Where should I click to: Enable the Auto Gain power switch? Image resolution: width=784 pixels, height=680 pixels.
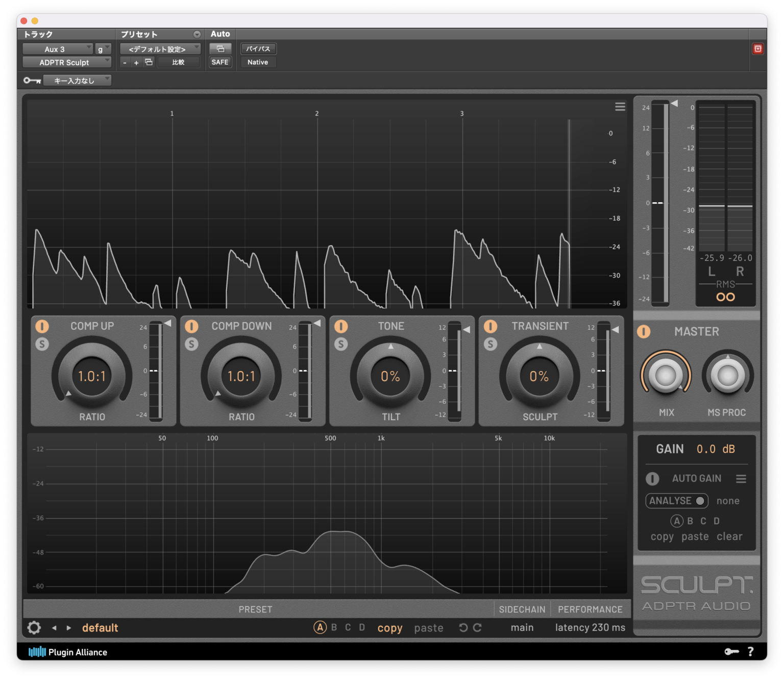(652, 479)
